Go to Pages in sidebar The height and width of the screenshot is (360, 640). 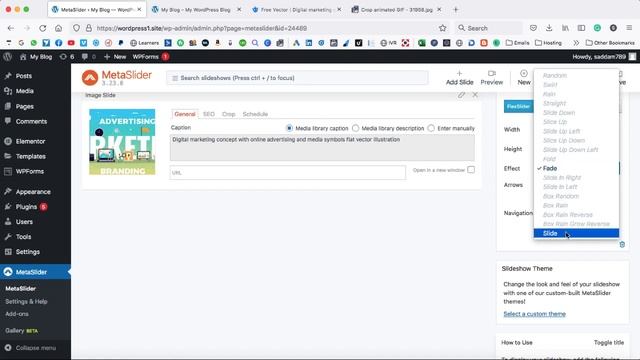coord(24,106)
